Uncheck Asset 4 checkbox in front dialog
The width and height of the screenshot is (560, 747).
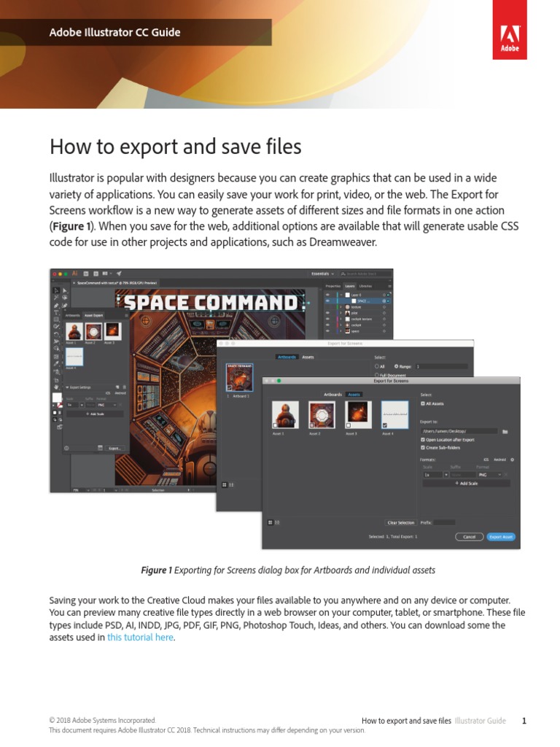coord(385,425)
